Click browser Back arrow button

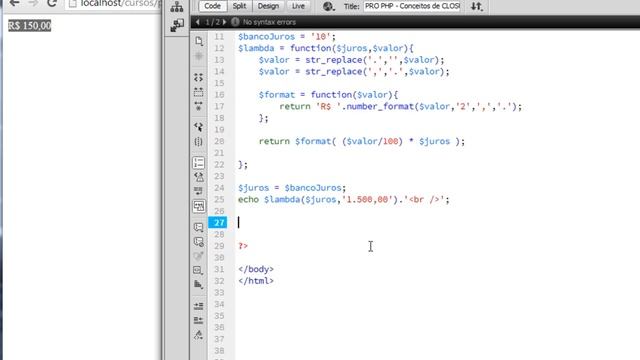tap(14, 3)
